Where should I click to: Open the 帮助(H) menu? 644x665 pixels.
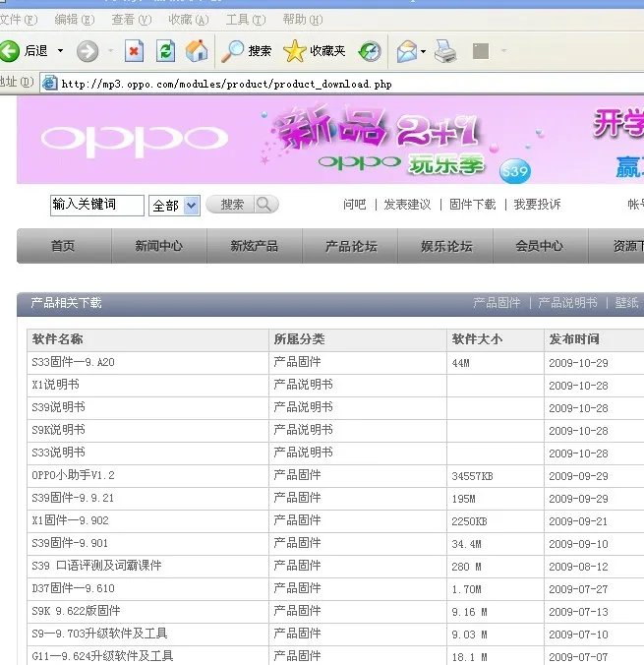pyautogui.click(x=303, y=20)
